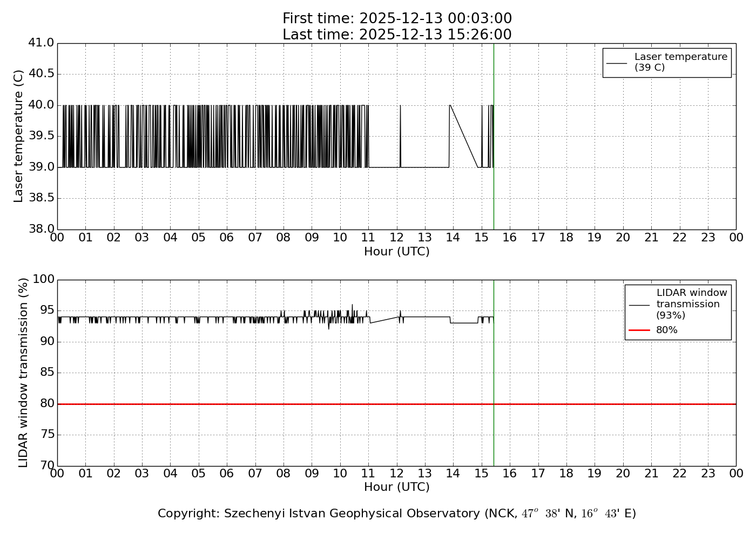The width and height of the screenshot is (756, 540).
Task: Click the 100 tick on the transmission axis
Action: pos(44,279)
